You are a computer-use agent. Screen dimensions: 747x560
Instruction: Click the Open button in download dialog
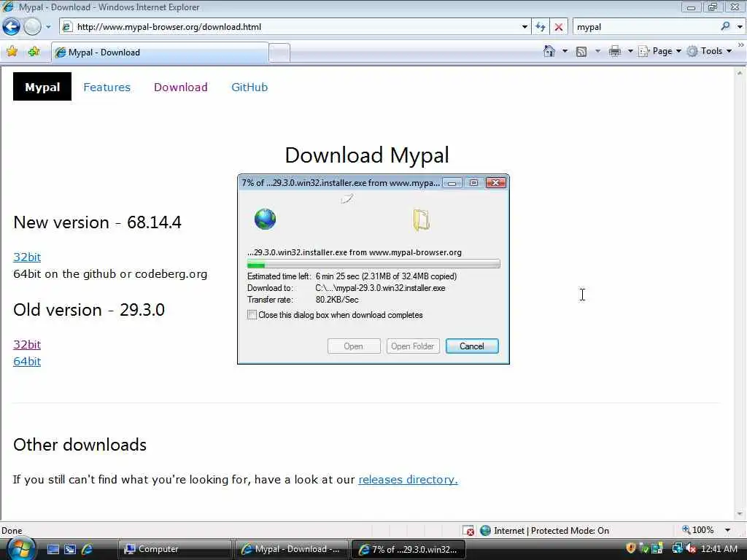click(x=354, y=346)
